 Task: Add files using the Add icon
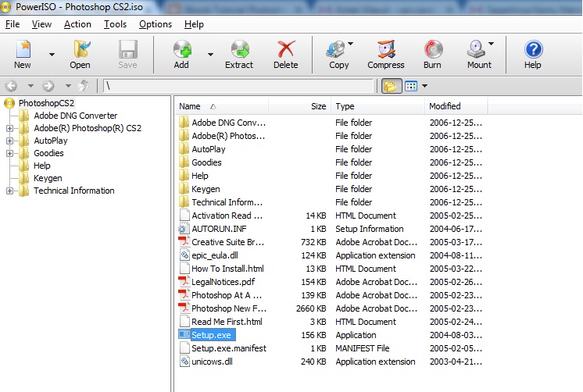tap(182, 49)
